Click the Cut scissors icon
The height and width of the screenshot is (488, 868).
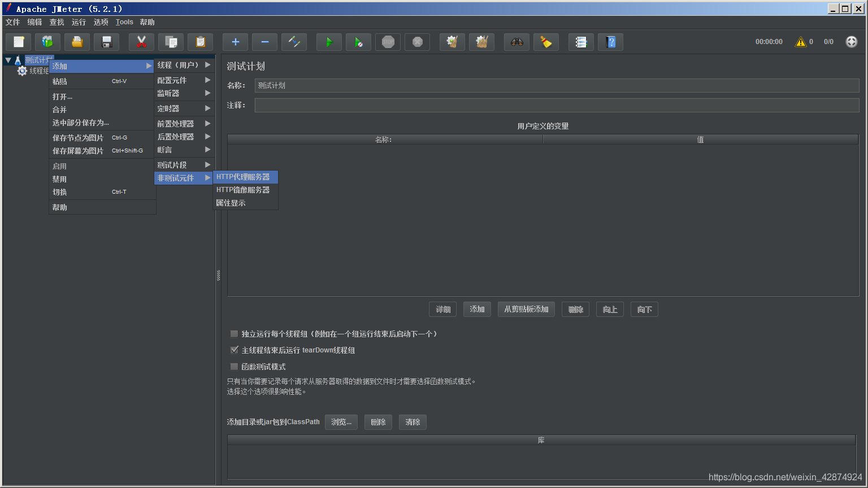coord(141,42)
